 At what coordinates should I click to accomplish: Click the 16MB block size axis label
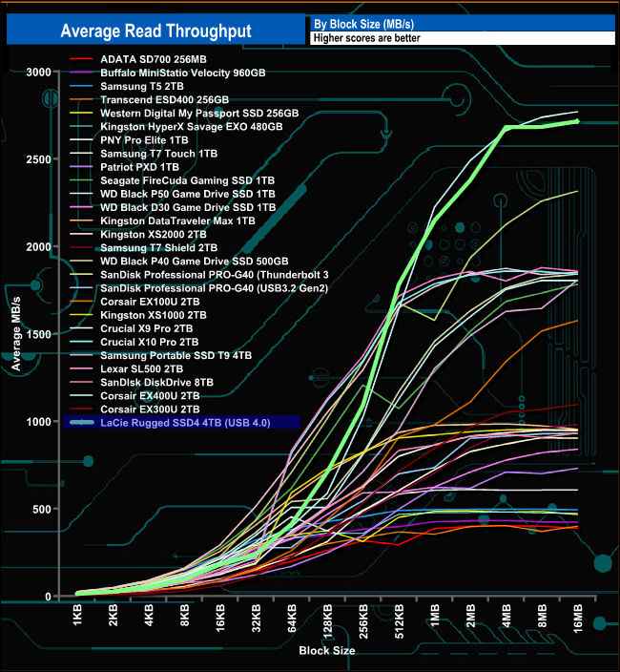(578, 619)
